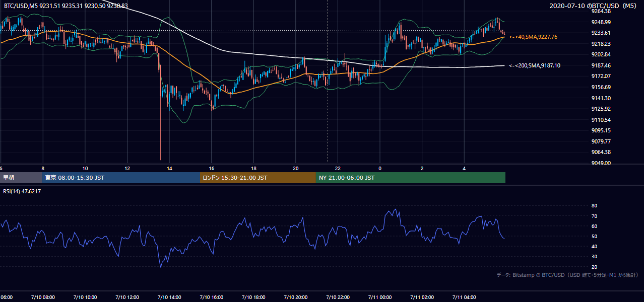The width and height of the screenshot is (644, 302).
Task: Click the ロンドン 15:30-21:00 JST session bar
Action: click(x=258, y=178)
